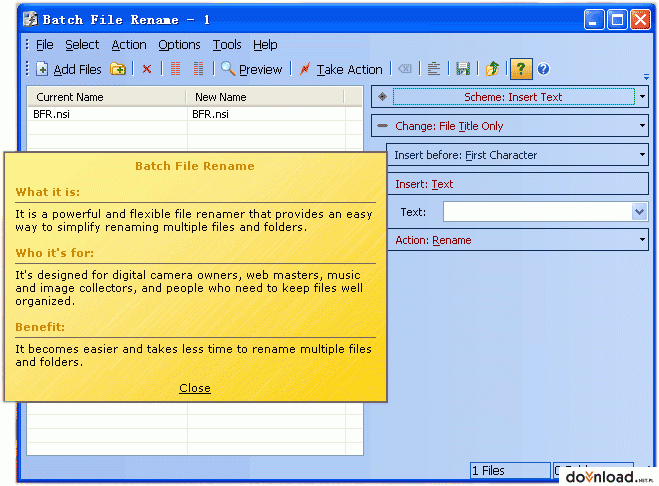Open Insert before: First Character dropdown arrow

[642, 155]
